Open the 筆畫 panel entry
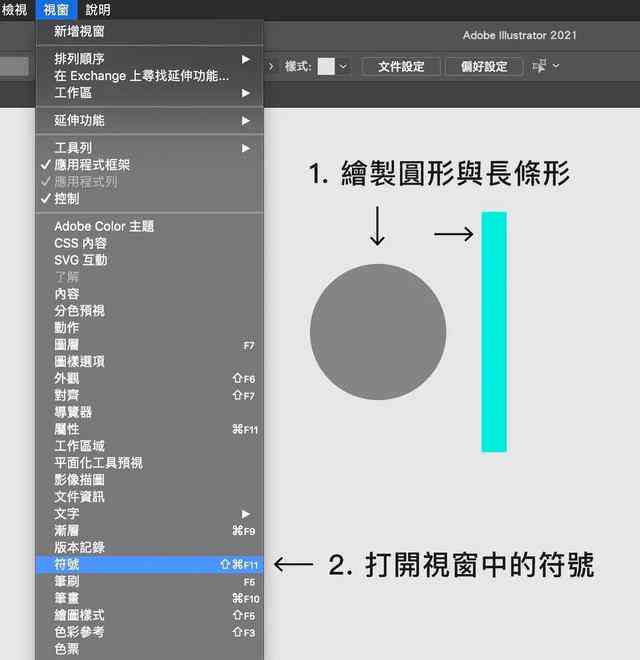Image resolution: width=640 pixels, height=660 pixels. pos(149,598)
